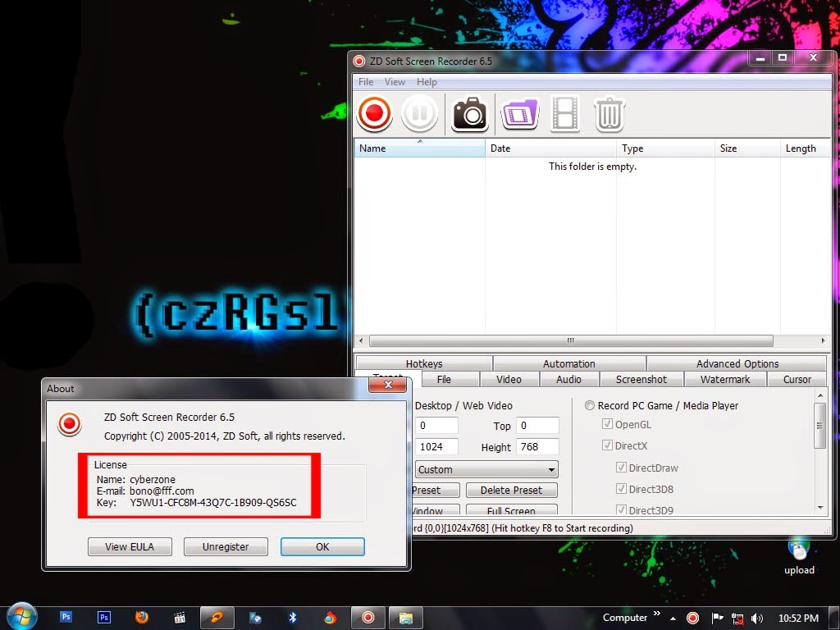Click the film strip video icon
Screen dimensions: 840x630
(x=565, y=113)
